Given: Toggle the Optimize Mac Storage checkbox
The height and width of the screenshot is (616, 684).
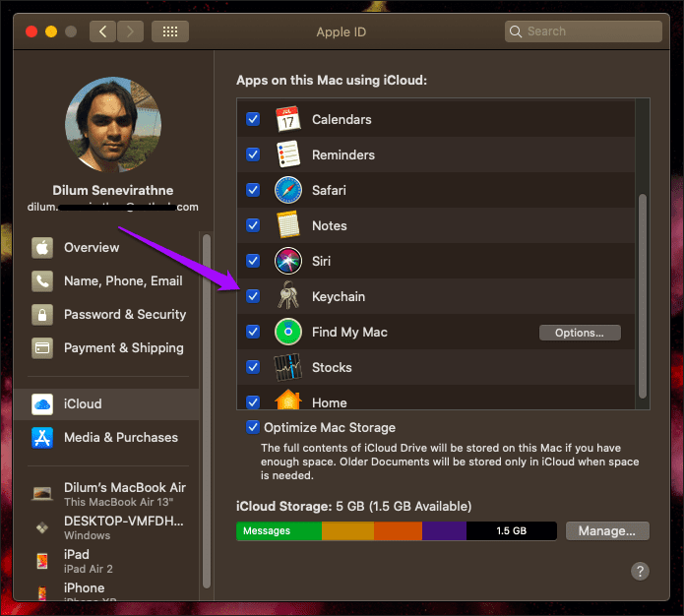Looking at the screenshot, I should pos(253,427).
